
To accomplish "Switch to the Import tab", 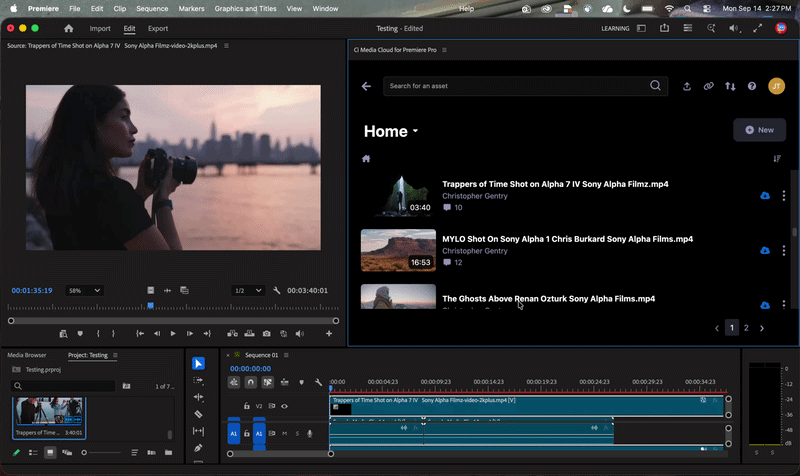I will click(x=100, y=29).
